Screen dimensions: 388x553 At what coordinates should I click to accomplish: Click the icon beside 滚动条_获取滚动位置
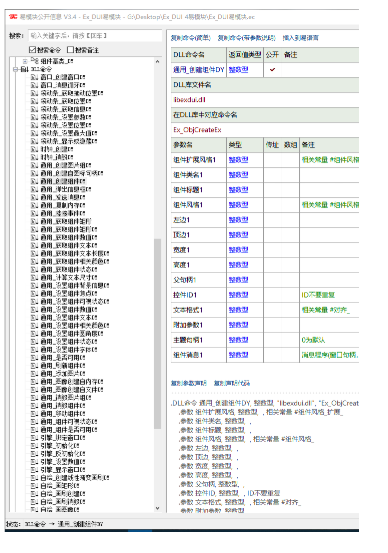click(x=34, y=93)
